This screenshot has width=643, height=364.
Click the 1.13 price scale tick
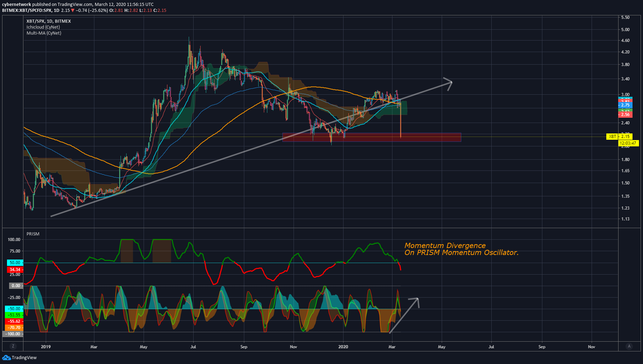click(x=625, y=219)
